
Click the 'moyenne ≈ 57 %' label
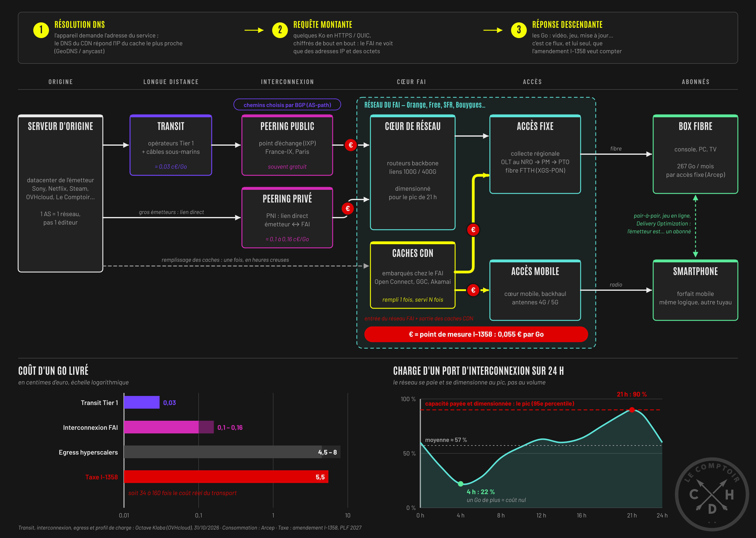coord(446,440)
